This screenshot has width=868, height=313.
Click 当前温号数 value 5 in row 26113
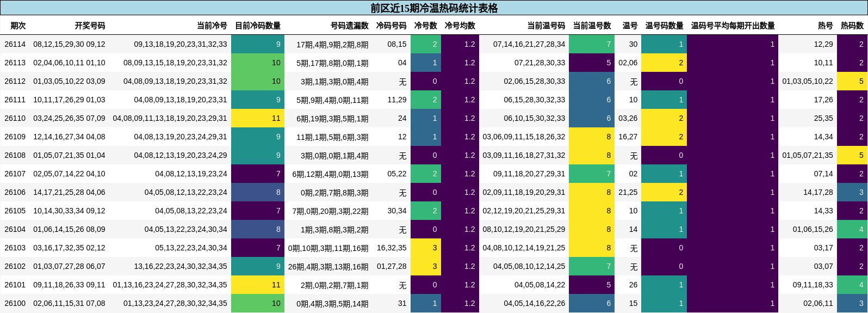[592, 63]
